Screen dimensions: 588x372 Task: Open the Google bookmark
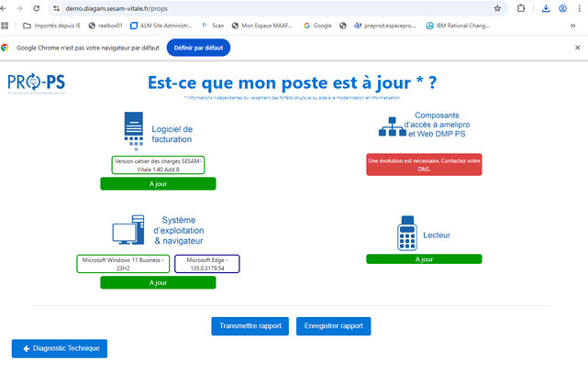pyautogui.click(x=317, y=26)
